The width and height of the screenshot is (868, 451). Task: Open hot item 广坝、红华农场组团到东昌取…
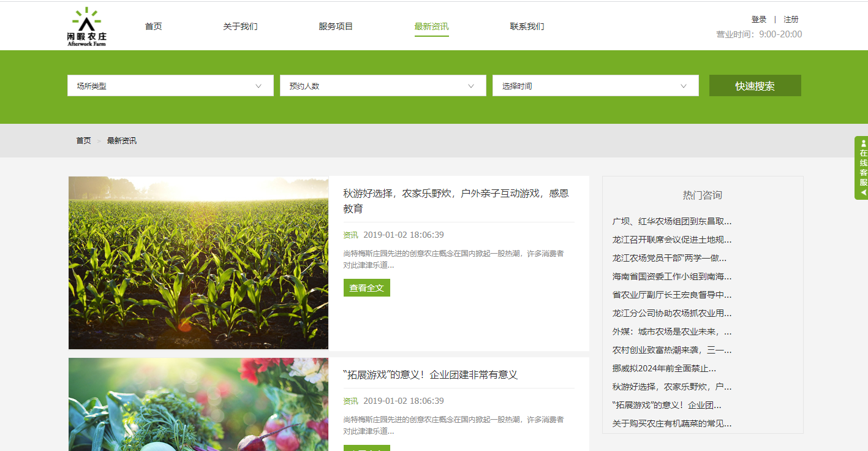point(672,221)
